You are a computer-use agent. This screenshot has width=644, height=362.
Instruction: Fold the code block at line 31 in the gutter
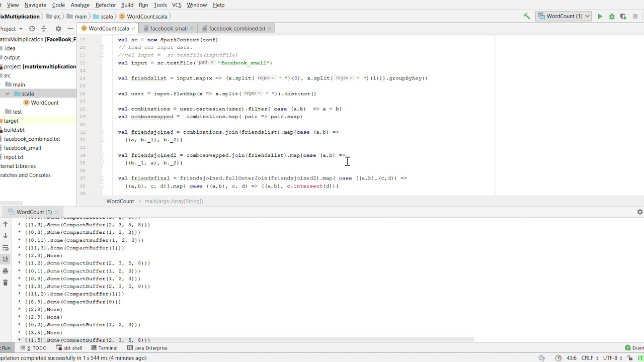point(102,132)
